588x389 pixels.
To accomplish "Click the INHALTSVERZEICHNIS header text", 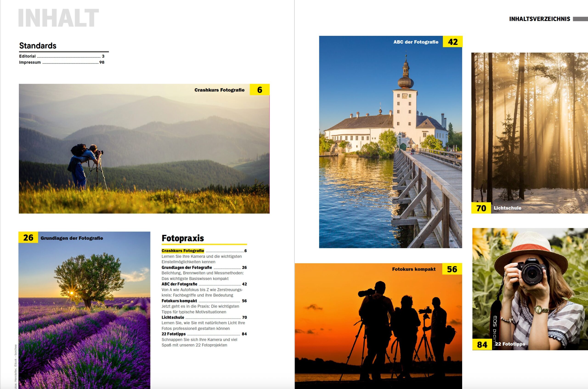I will [x=540, y=19].
